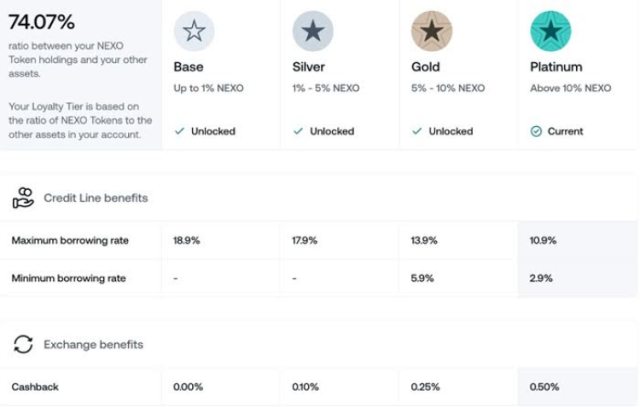Click the Maximum borrowing rate row label
640x407 pixels.
tap(70, 241)
